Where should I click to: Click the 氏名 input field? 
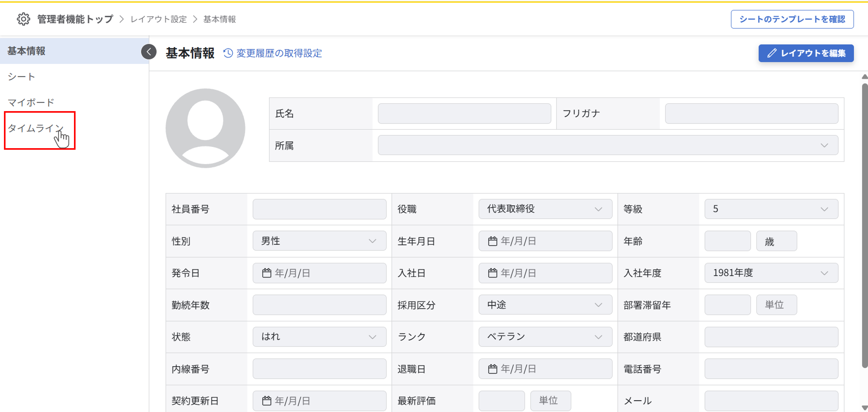coord(464,113)
